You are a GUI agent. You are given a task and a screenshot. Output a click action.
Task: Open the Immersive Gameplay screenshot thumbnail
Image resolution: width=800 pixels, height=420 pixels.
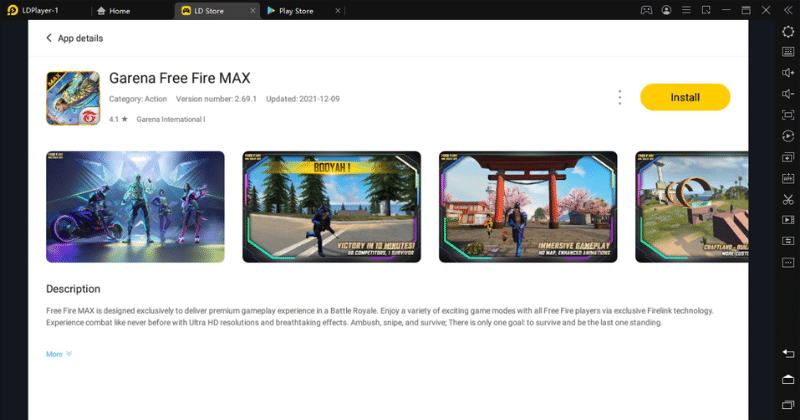tap(528, 207)
